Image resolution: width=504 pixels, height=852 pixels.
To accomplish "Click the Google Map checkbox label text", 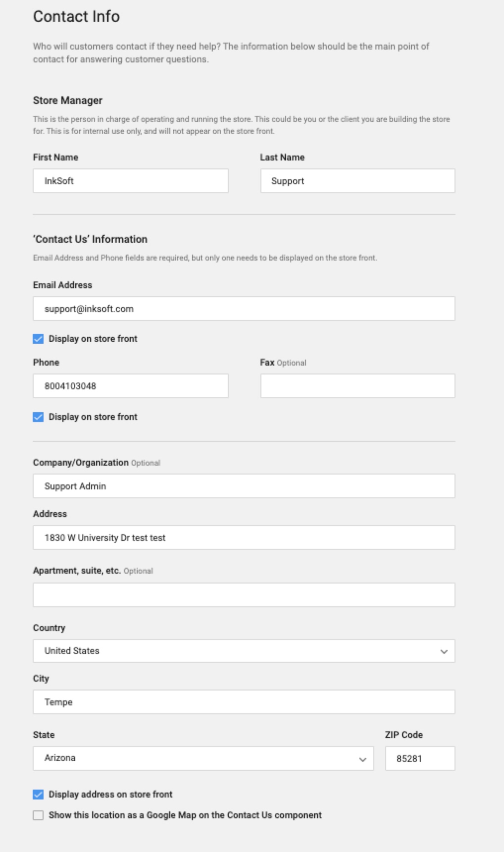I will [185, 815].
